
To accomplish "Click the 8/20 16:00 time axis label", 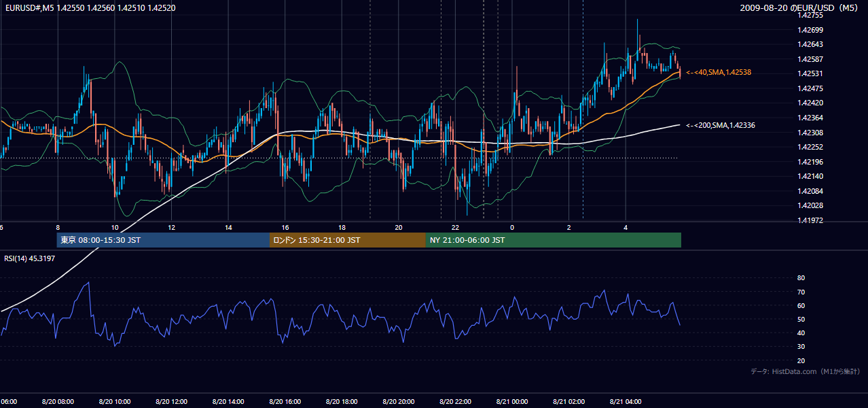I will 285,402.
